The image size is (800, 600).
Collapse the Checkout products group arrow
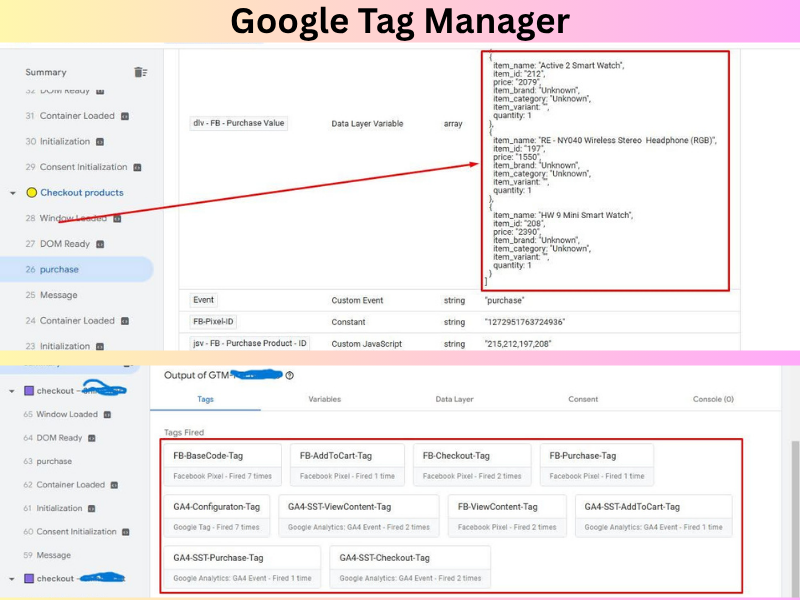pyautogui.click(x=13, y=193)
